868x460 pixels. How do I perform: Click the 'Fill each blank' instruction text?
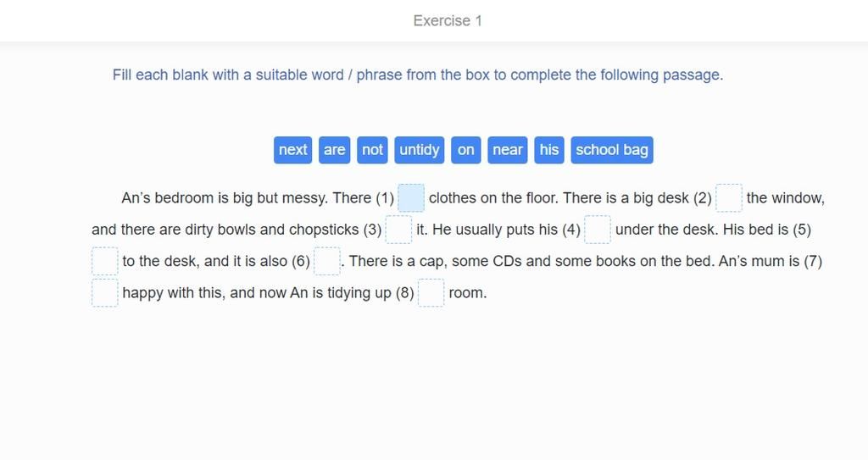pyautogui.click(x=418, y=75)
